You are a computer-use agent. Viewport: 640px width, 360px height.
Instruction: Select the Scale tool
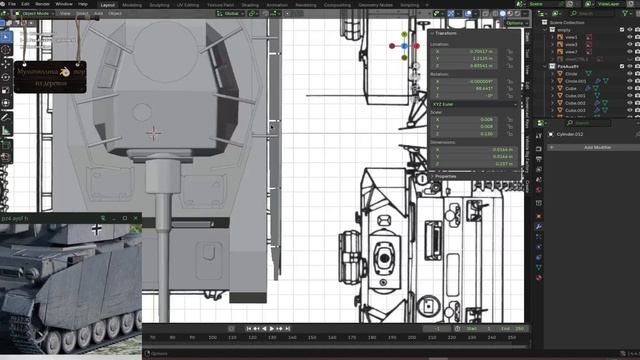coord(6,90)
